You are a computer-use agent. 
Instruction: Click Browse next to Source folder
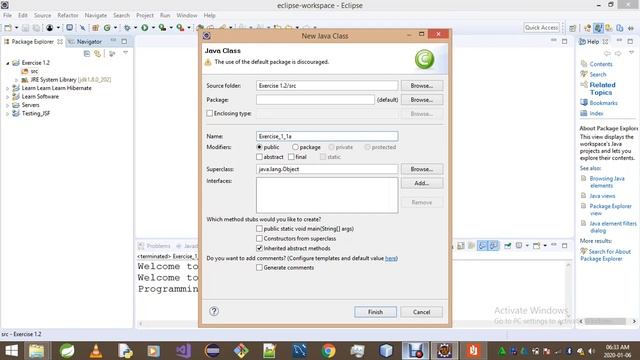422,86
